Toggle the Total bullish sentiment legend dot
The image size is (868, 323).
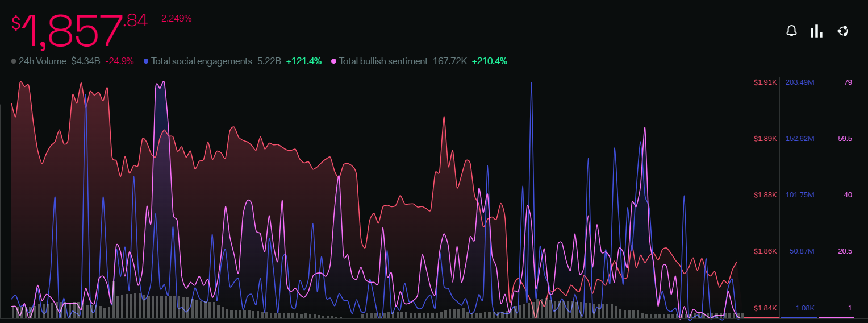pos(334,61)
